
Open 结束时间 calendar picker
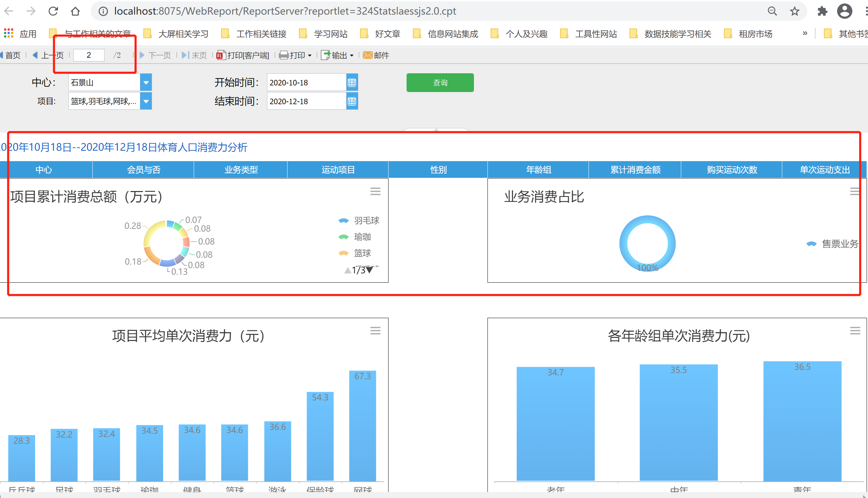click(352, 101)
